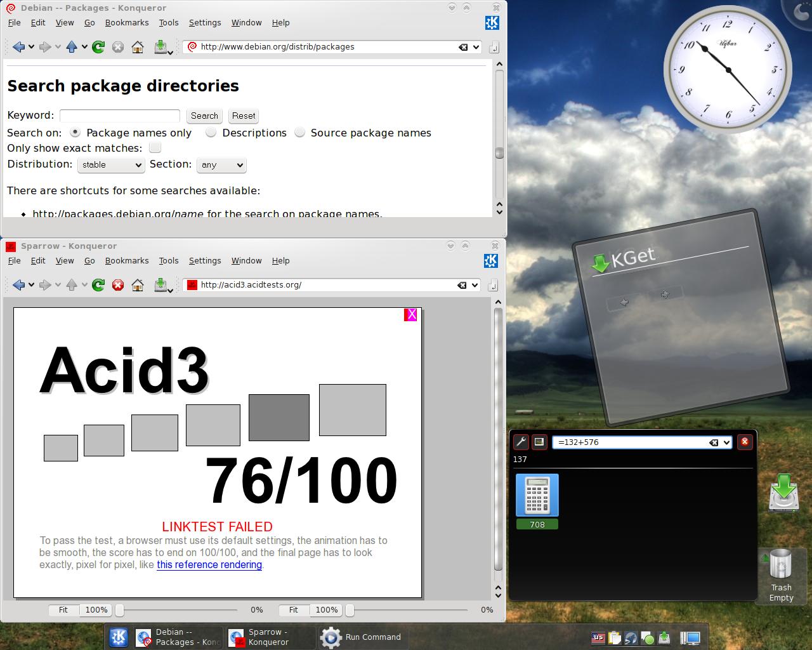Go up a level in Debian Konqueror
812x650 pixels.
[72, 47]
